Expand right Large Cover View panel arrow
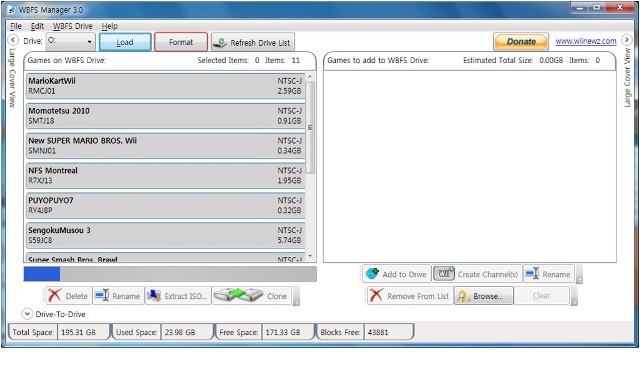 click(627, 40)
